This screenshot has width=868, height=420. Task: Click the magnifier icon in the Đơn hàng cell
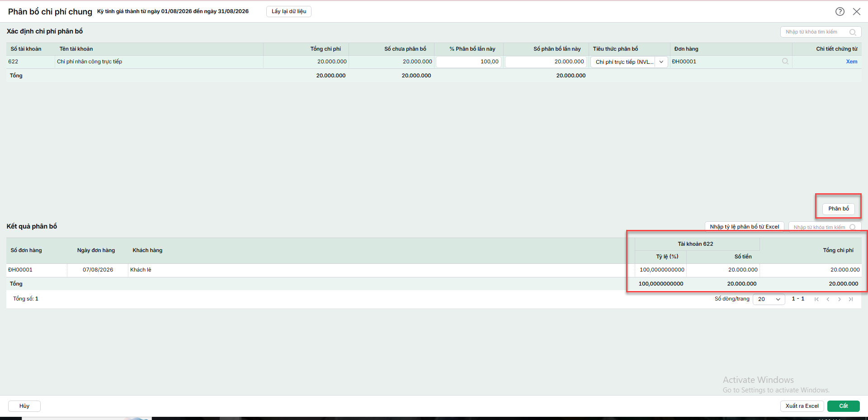[785, 62]
